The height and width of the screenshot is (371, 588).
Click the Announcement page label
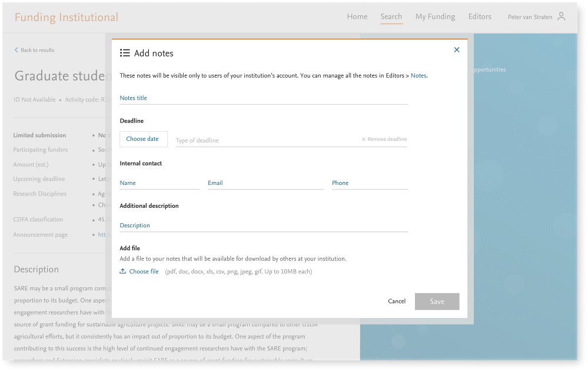pos(41,235)
